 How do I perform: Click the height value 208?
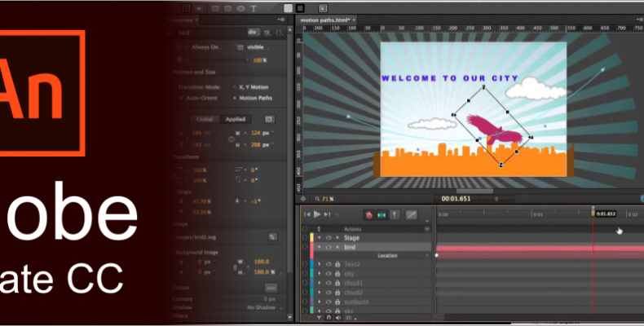pyautogui.click(x=255, y=145)
